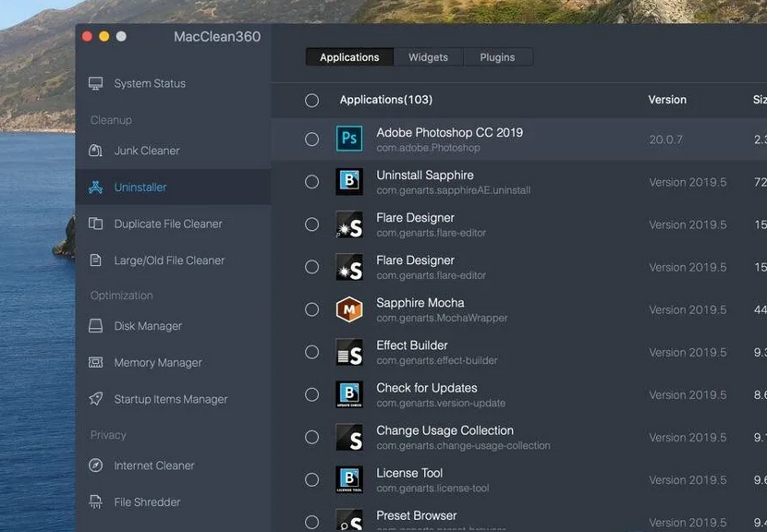
Task: Click com.genarts.license-tool bundle identifier
Action: [x=432, y=488]
